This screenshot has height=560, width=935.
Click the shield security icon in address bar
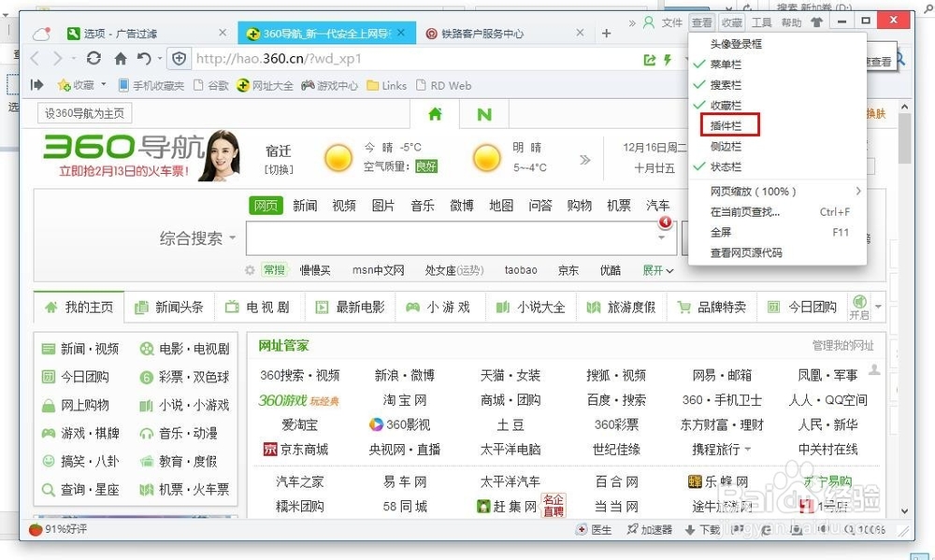(179, 58)
